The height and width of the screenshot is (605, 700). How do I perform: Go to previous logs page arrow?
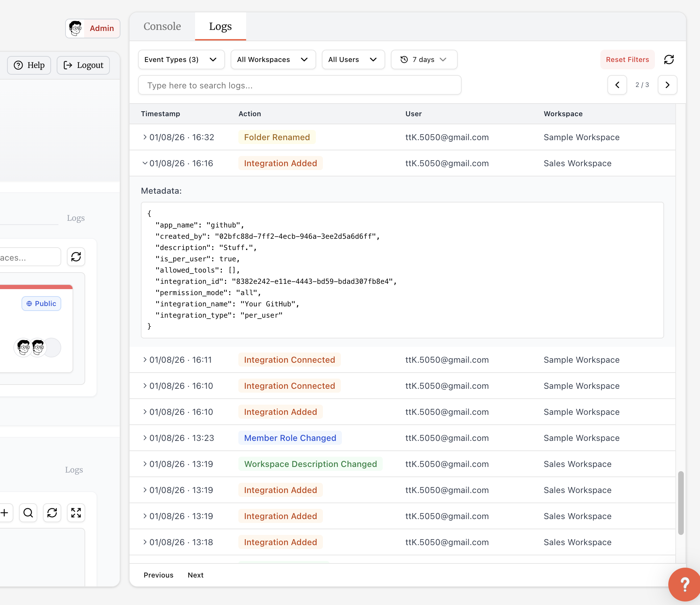coord(617,85)
